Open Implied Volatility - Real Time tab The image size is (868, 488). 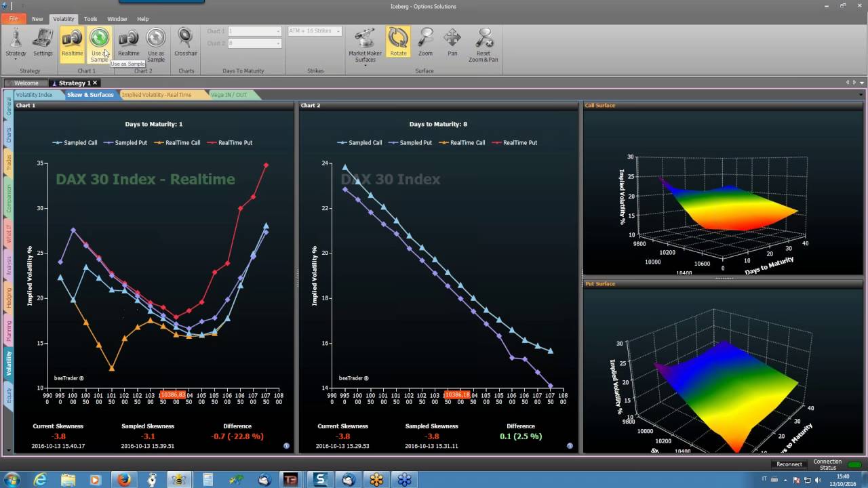[x=157, y=95]
